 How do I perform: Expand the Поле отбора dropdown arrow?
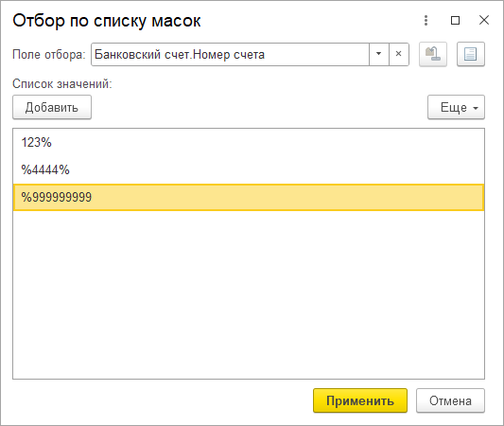coord(378,54)
